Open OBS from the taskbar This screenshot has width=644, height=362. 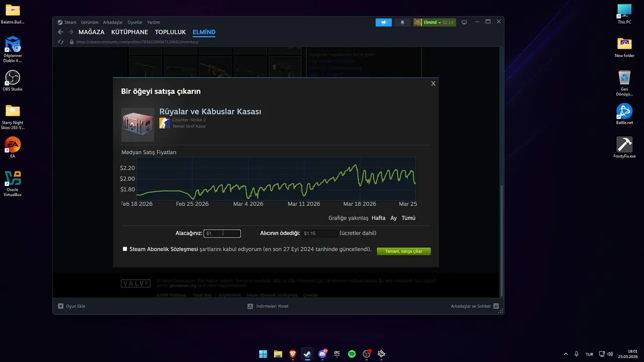coord(367,354)
